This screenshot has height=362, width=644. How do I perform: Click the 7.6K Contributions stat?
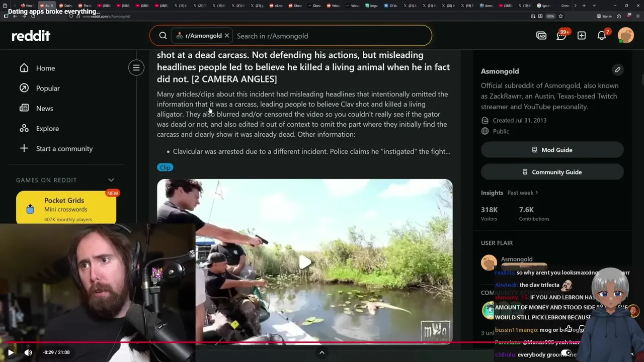pos(534,213)
